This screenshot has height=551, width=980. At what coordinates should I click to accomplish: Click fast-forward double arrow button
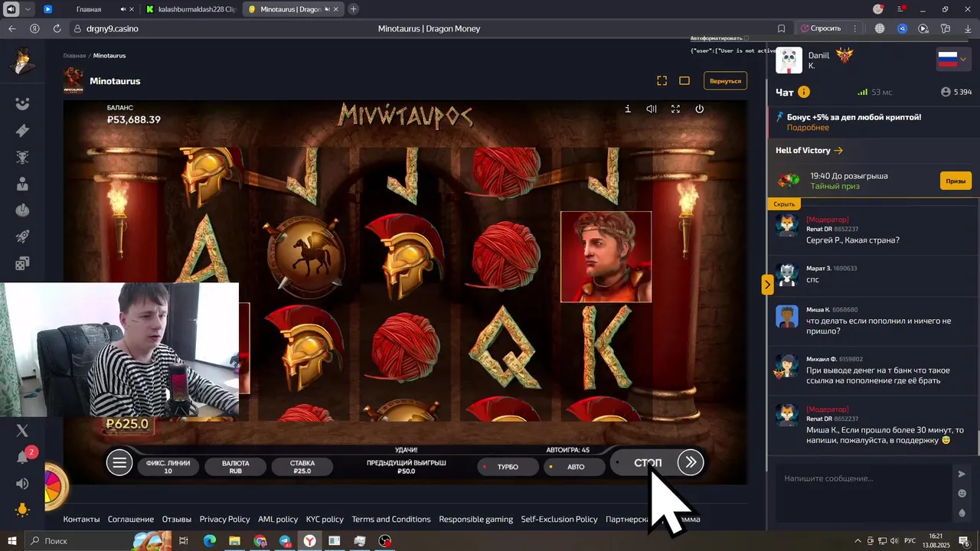pyautogui.click(x=691, y=461)
